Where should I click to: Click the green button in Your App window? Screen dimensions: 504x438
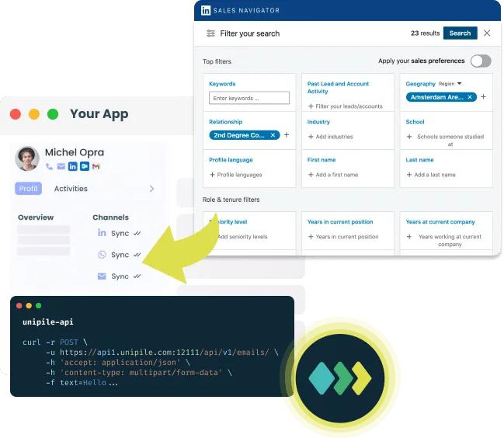tap(53, 114)
